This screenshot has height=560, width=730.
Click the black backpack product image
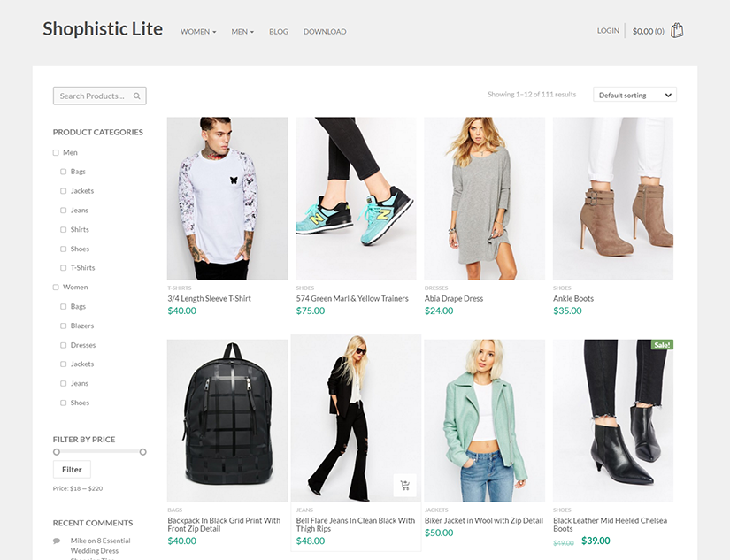pyautogui.click(x=227, y=420)
